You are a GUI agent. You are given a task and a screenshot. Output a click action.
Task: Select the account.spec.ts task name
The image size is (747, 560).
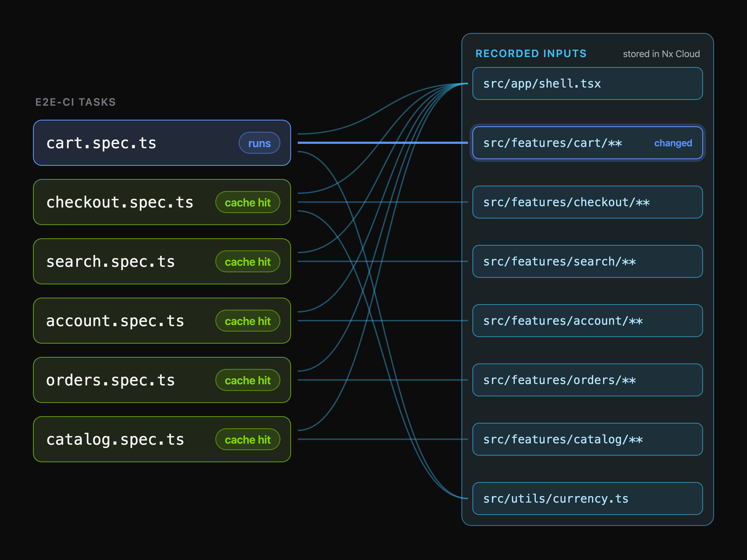tap(115, 321)
